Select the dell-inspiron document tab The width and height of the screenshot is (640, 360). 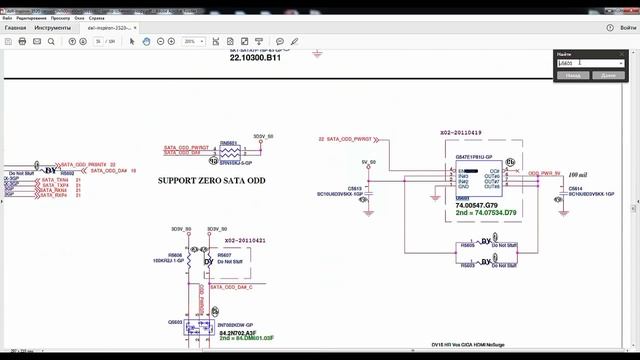[109, 28]
